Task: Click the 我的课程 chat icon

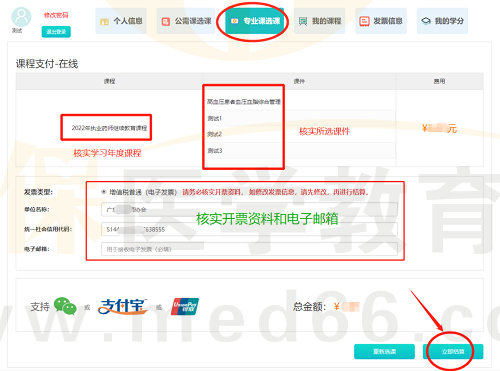Action: coord(303,22)
